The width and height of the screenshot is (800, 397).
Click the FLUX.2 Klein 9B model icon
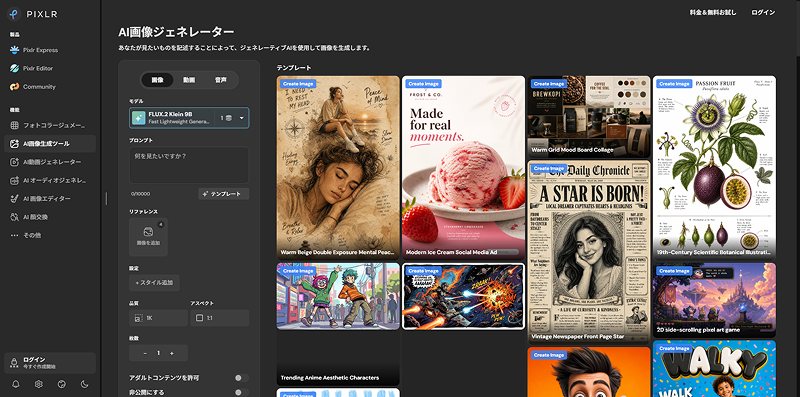click(x=138, y=118)
